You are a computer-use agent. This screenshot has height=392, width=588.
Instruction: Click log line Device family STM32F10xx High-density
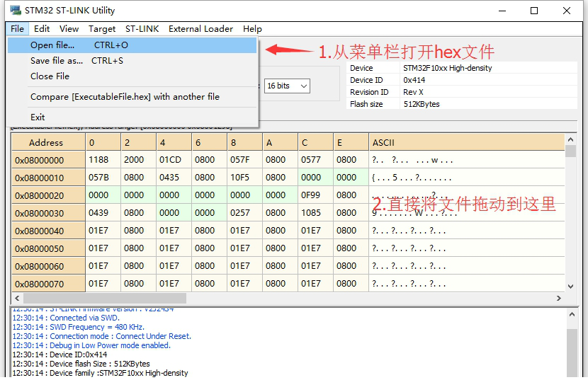click(100, 373)
